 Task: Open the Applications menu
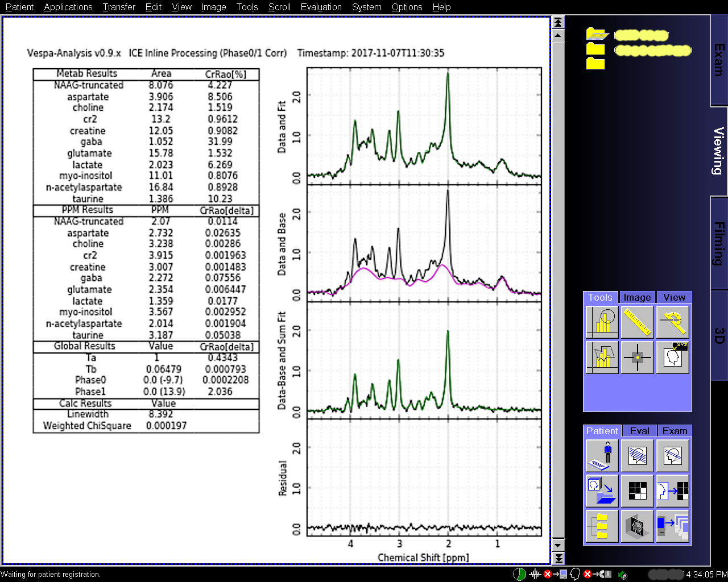(68, 7)
